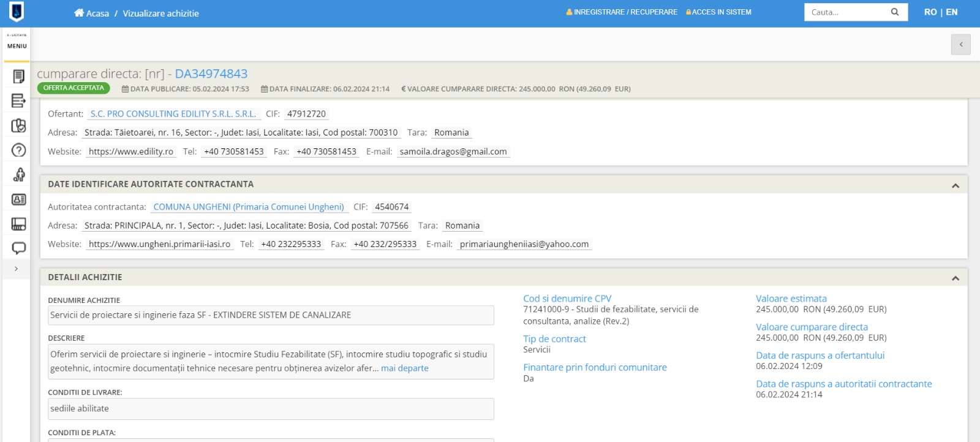Image resolution: width=980 pixels, height=442 pixels.
Task: Collapse the Detalii Achizitie section
Action: pos(956,278)
